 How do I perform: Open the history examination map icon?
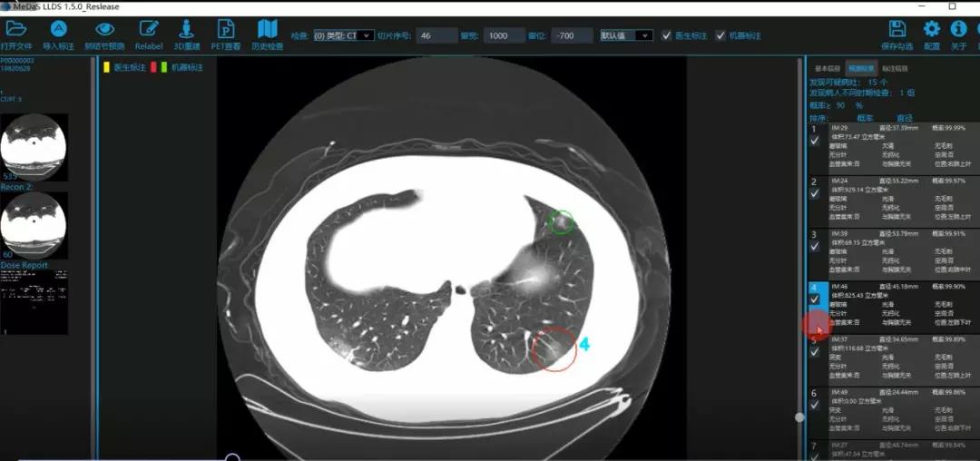click(x=267, y=29)
